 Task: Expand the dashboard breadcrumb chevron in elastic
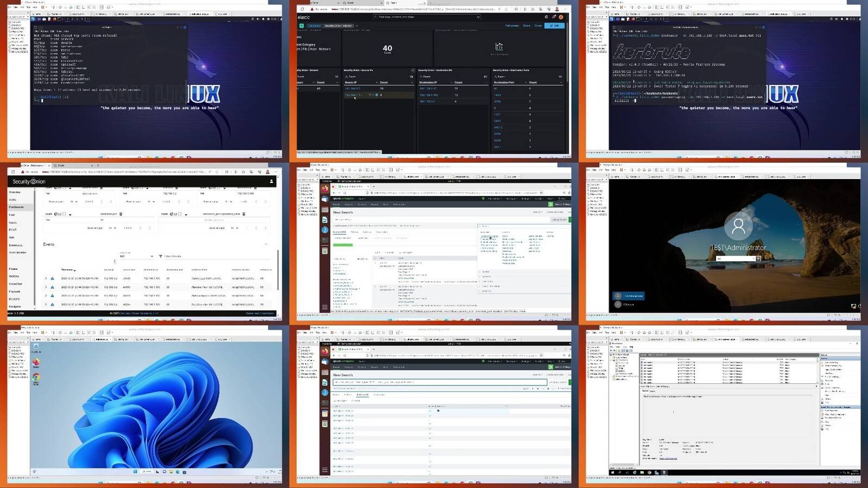(356, 26)
